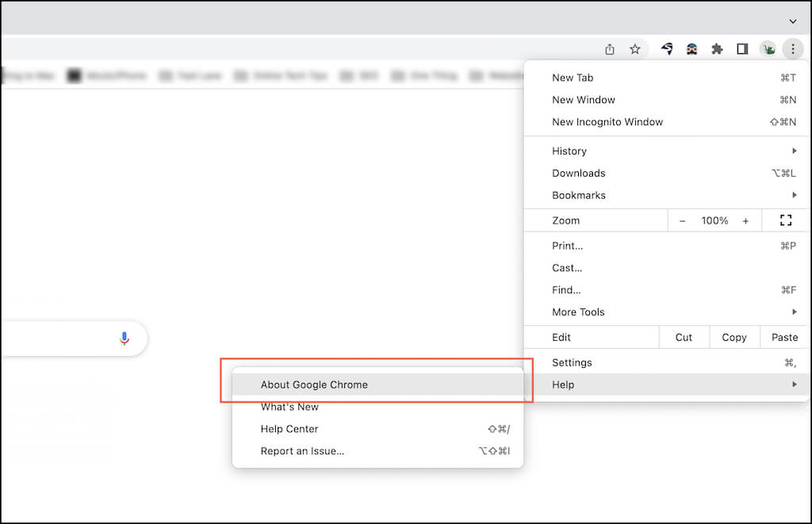
Task: Open Downloads from the menu
Action: [666, 173]
